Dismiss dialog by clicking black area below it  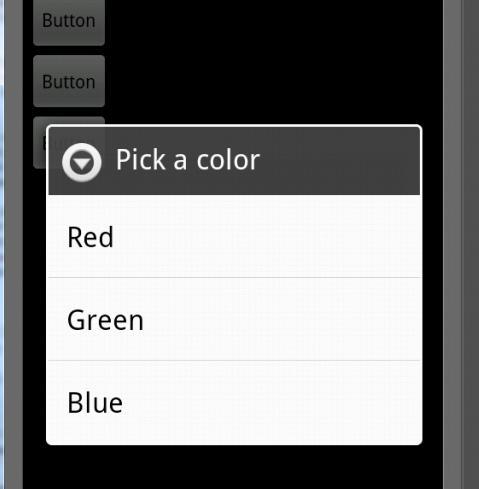coord(233,467)
